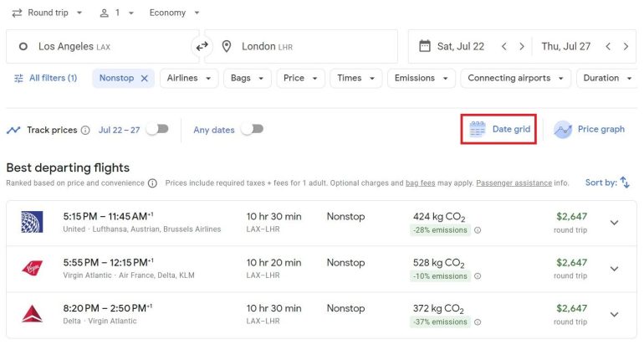Open the Economy cabin class dropdown
This screenshot has width=644, height=345.
click(x=174, y=13)
